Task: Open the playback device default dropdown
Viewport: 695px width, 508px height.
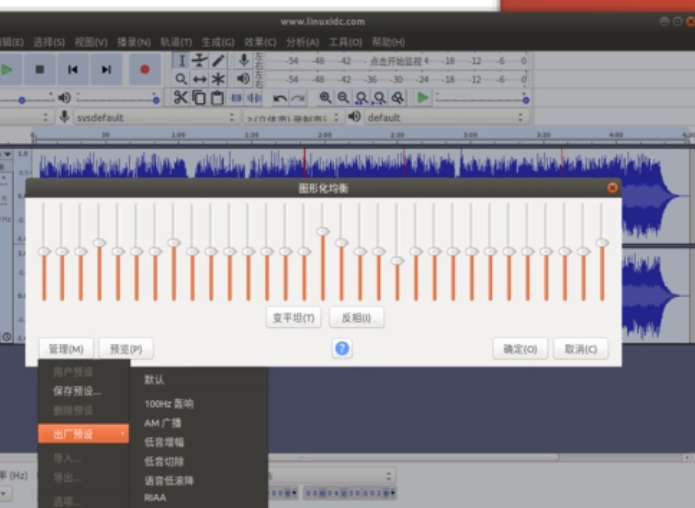Action: [447, 117]
